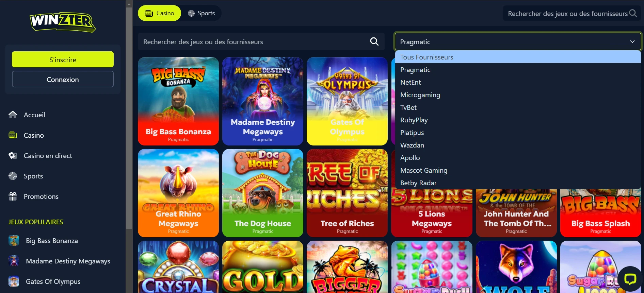The image size is (644, 293).
Task: Open the Crystal game card thumbnail
Action: [178, 267]
